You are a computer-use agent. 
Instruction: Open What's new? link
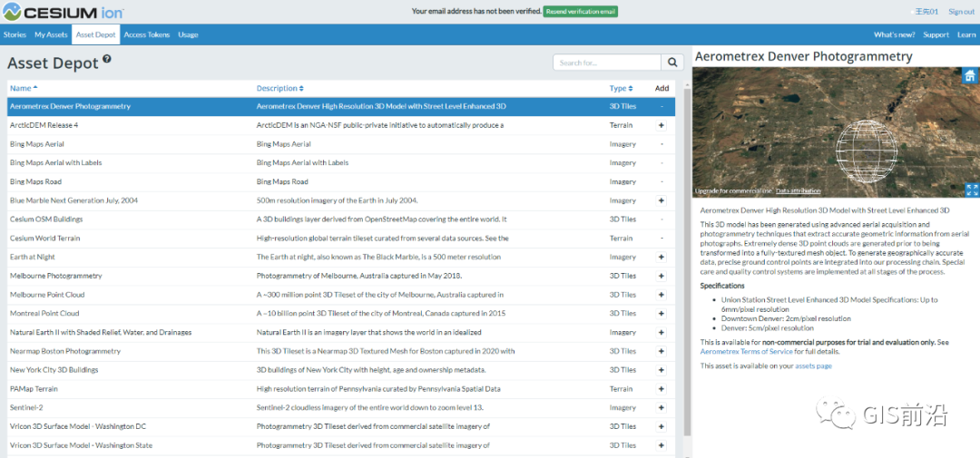coord(895,35)
